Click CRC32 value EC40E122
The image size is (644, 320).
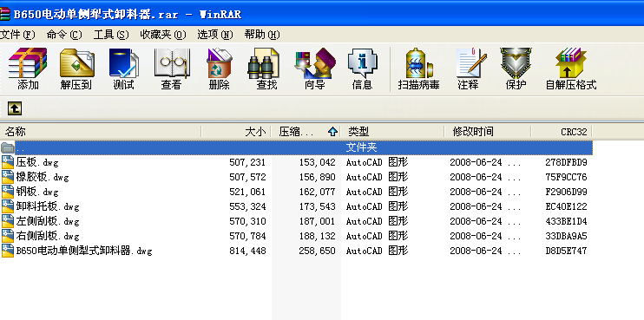(566, 206)
